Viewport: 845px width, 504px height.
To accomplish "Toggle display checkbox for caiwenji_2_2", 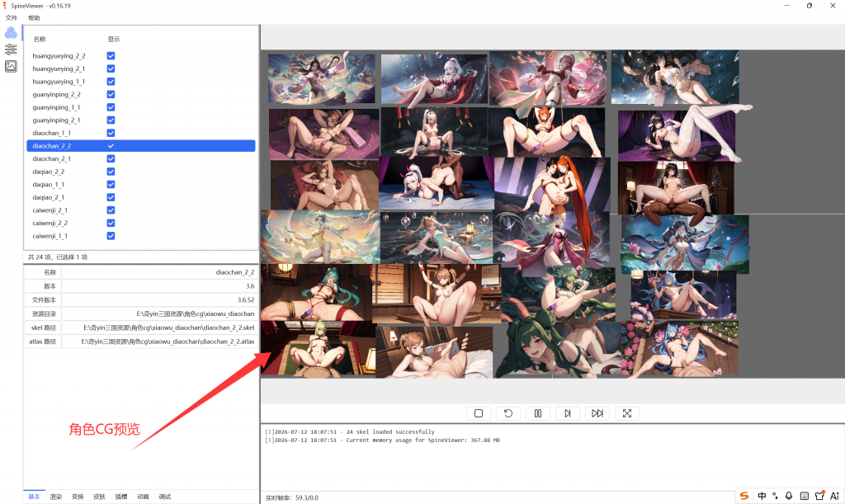I will [111, 223].
